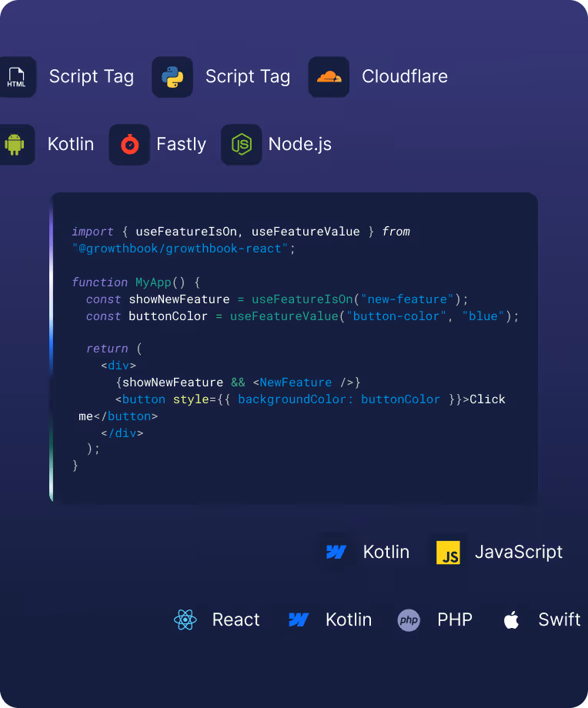Image resolution: width=588 pixels, height=708 pixels.
Task: Click "useFeatureIsOn(" call in the const line
Action: pos(306,299)
